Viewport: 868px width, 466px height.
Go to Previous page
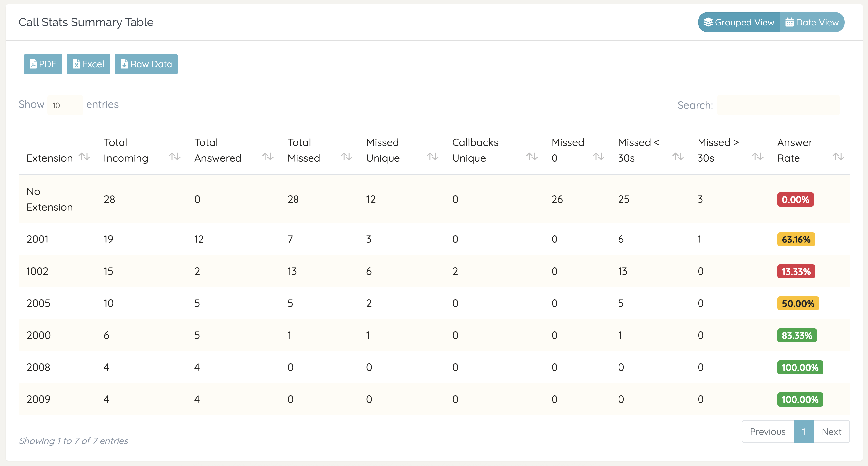pos(768,432)
